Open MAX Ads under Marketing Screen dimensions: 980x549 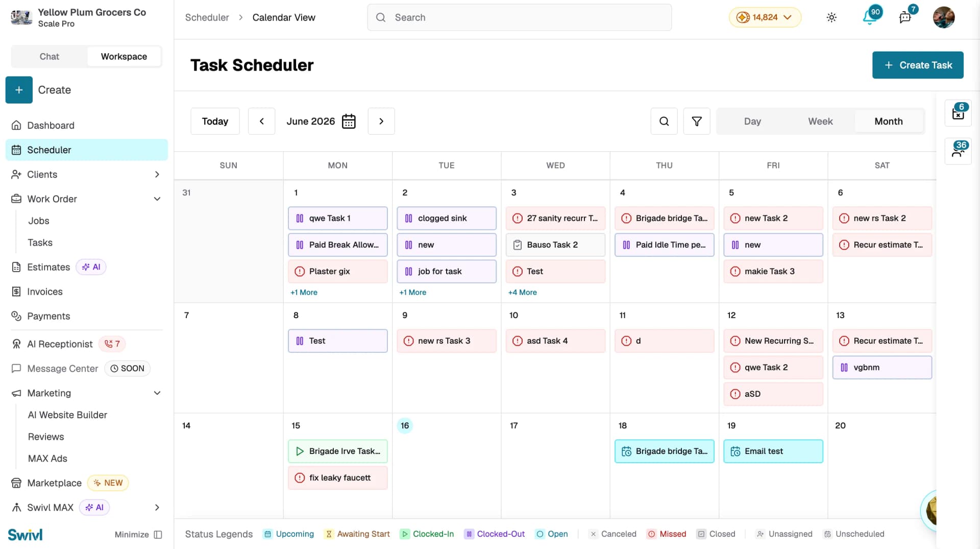[x=47, y=459]
